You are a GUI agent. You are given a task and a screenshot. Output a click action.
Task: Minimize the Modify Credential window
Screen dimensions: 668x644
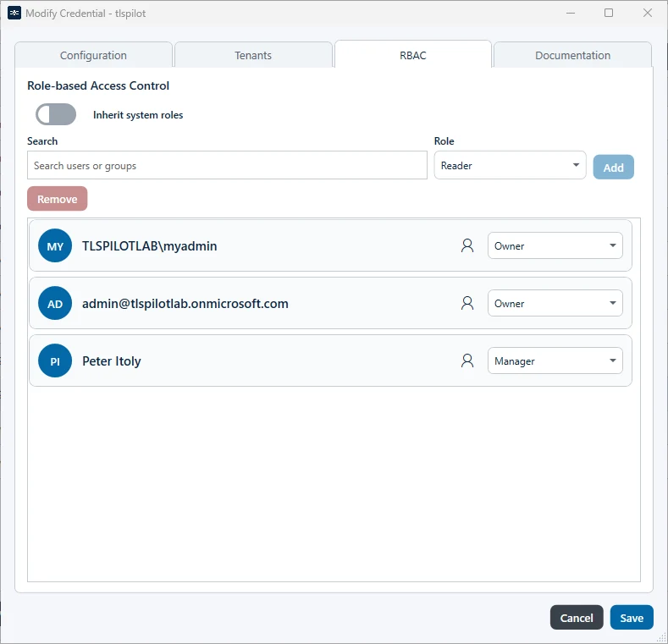click(x=571, y=14)
